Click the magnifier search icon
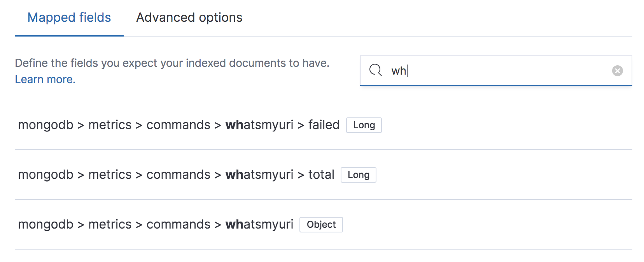The height and width of the screenshot is (262, 644). 376,70
